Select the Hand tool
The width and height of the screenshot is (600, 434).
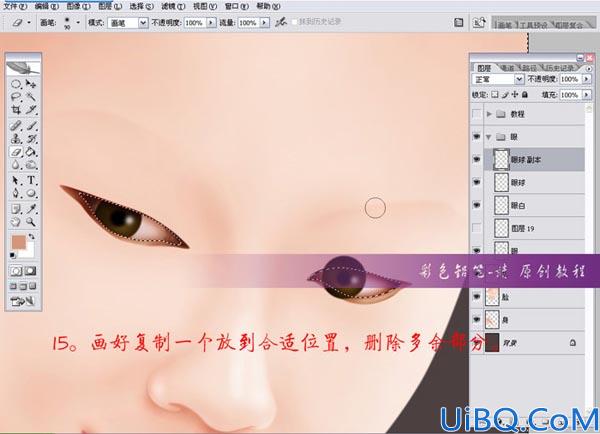[x=16, y=222]
